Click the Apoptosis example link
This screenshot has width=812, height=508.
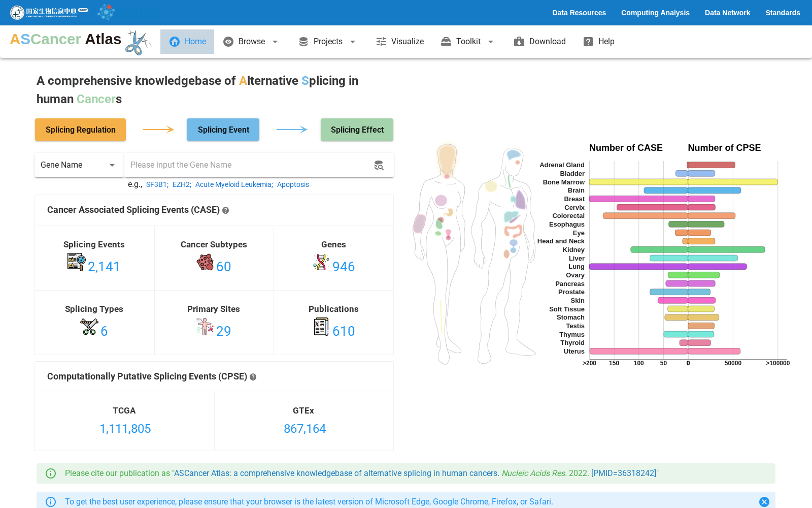pos(293,185)
